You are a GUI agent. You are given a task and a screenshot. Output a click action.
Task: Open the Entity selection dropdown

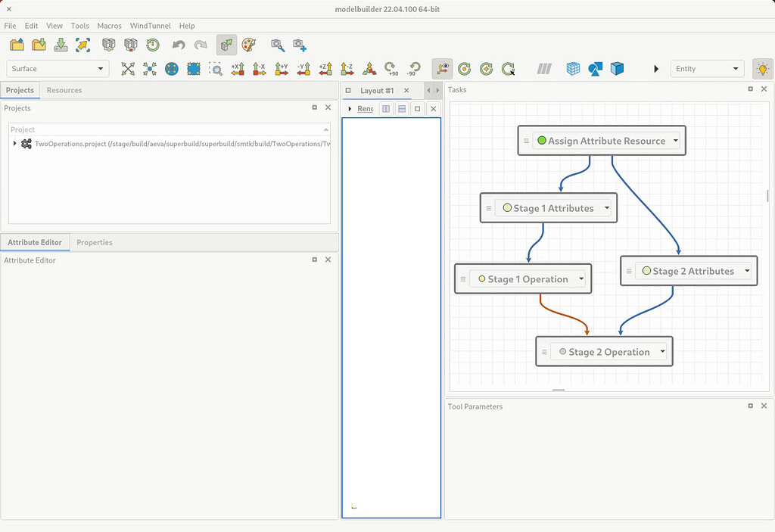point(707,69)
